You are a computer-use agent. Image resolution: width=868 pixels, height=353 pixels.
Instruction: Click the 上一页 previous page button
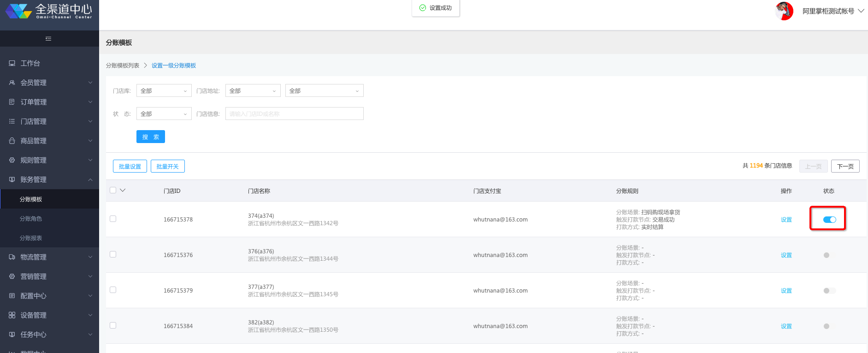point(814,166)
